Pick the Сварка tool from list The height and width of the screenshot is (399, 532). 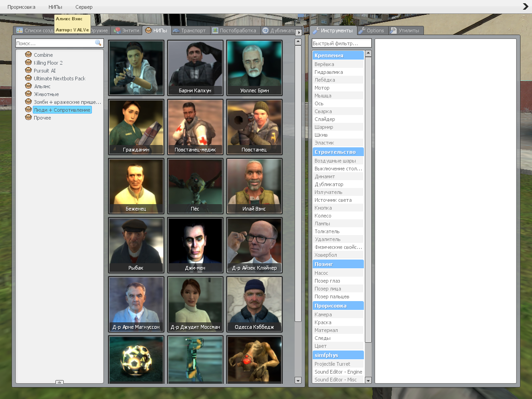(x=323, y=111)
